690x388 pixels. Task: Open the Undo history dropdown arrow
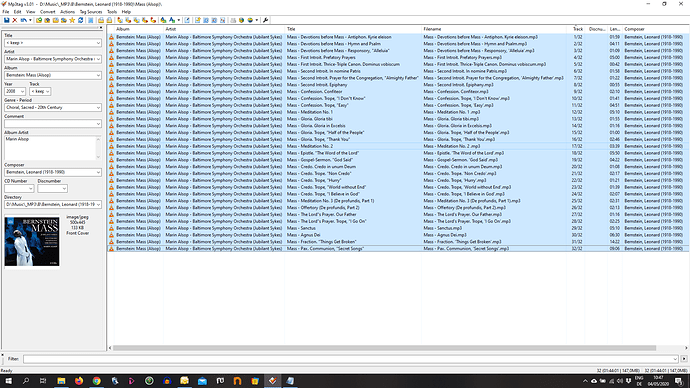pyautogui.click(x=30, y=20)
